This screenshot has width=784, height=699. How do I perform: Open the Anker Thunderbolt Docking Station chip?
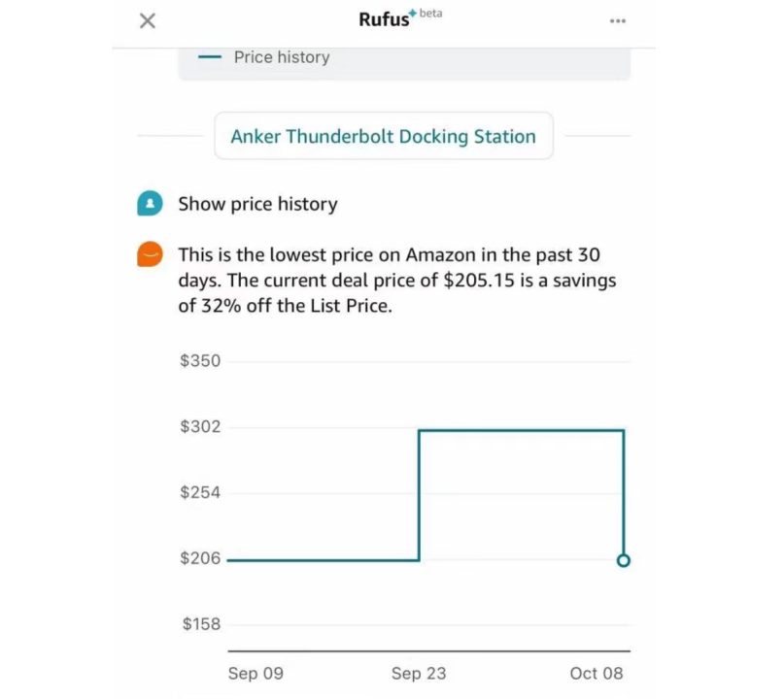[383, 136]
